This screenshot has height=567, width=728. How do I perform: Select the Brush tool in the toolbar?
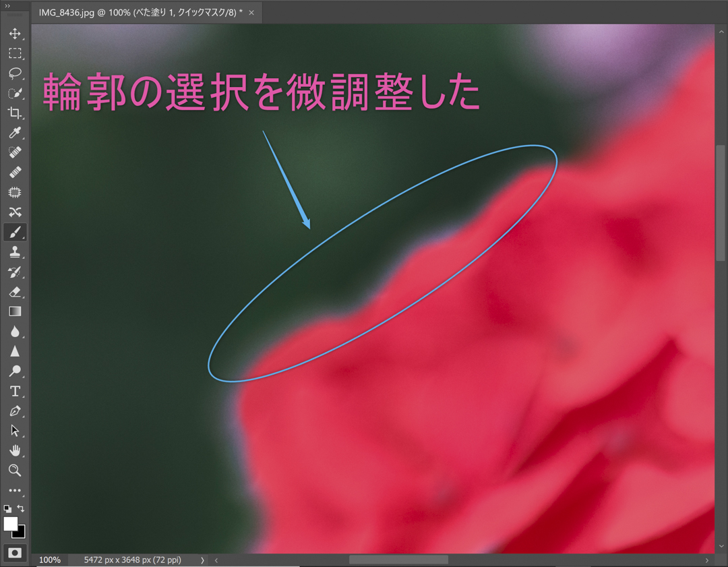[x=15, y=232]
